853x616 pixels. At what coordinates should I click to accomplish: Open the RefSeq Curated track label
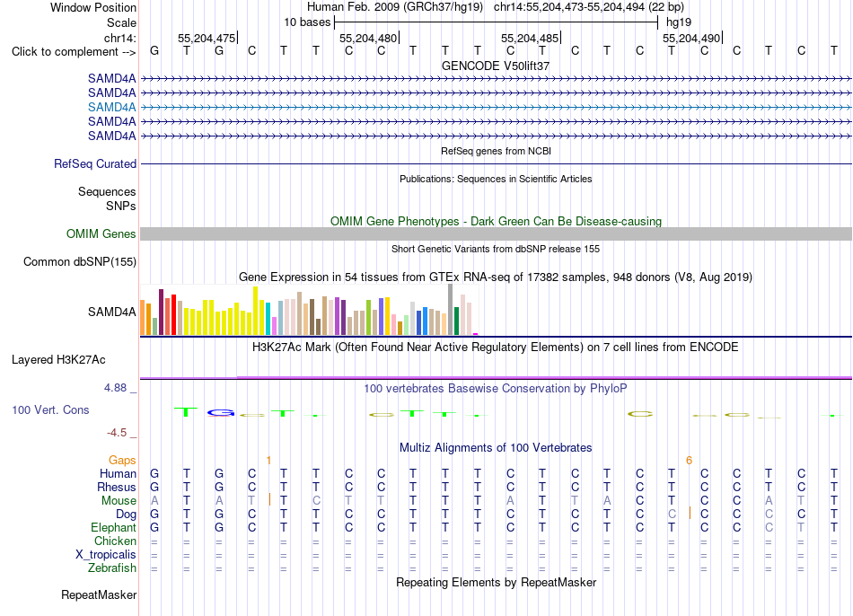point(94,163)
